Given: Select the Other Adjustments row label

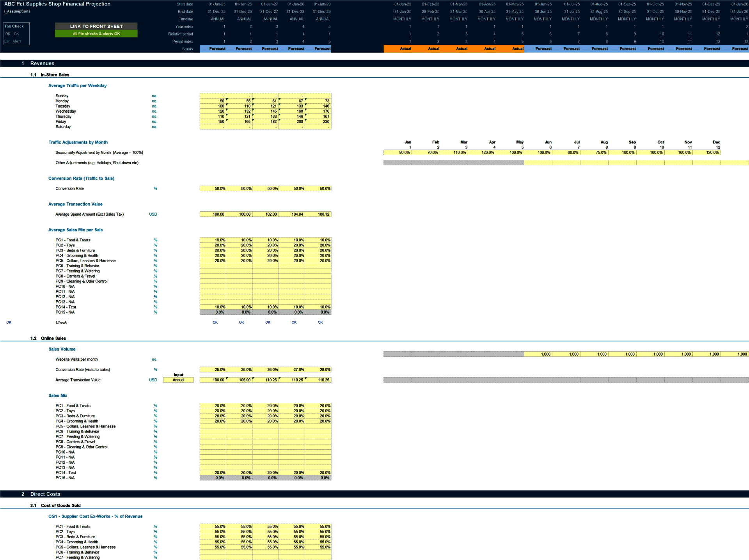Looking at the screenshot, I should [97, 163].
